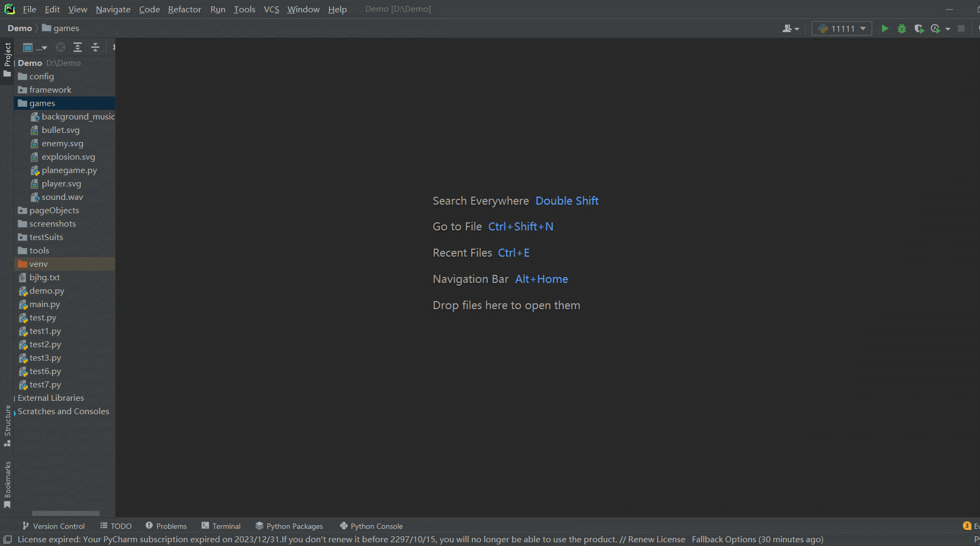Select planegame.py in the project tree
This screenshot has width=980, height=546.
(69, 170)
